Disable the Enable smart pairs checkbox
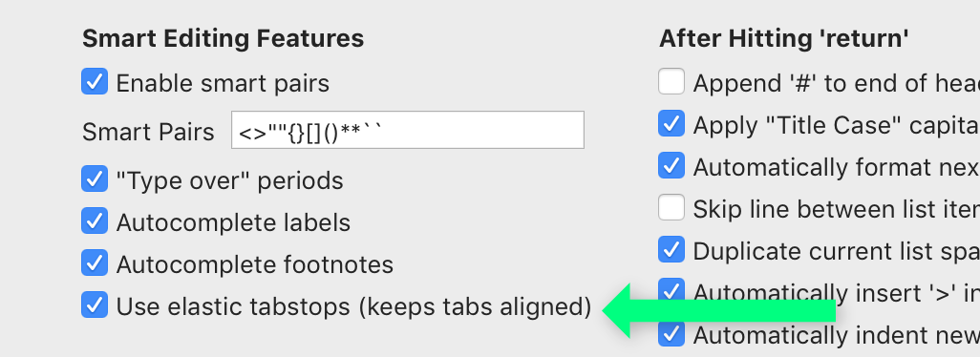The height and width of the screenshot is (357, 980). click(95, 82)
